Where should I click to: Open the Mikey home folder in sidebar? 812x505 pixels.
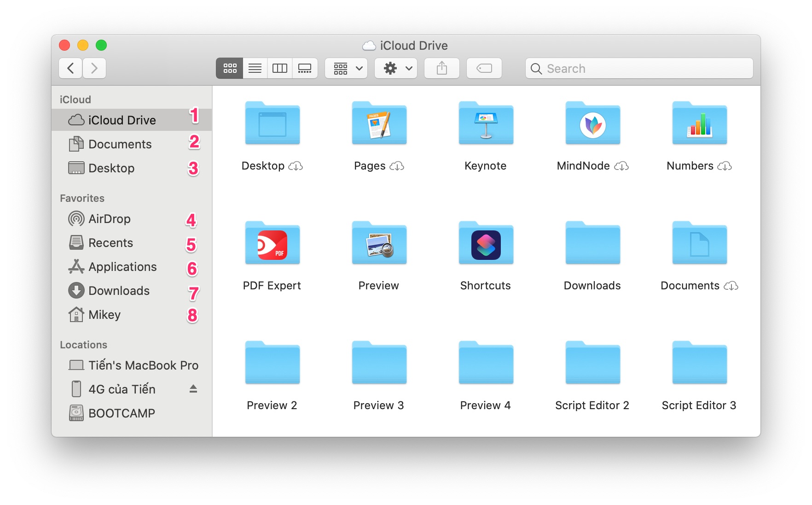132,315
